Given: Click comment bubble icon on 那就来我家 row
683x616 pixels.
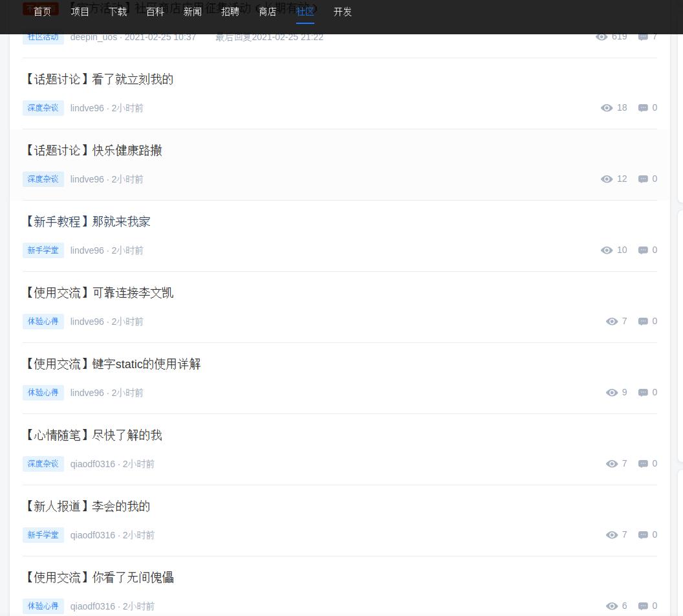Looking at the screenshot, I should 643,250.
